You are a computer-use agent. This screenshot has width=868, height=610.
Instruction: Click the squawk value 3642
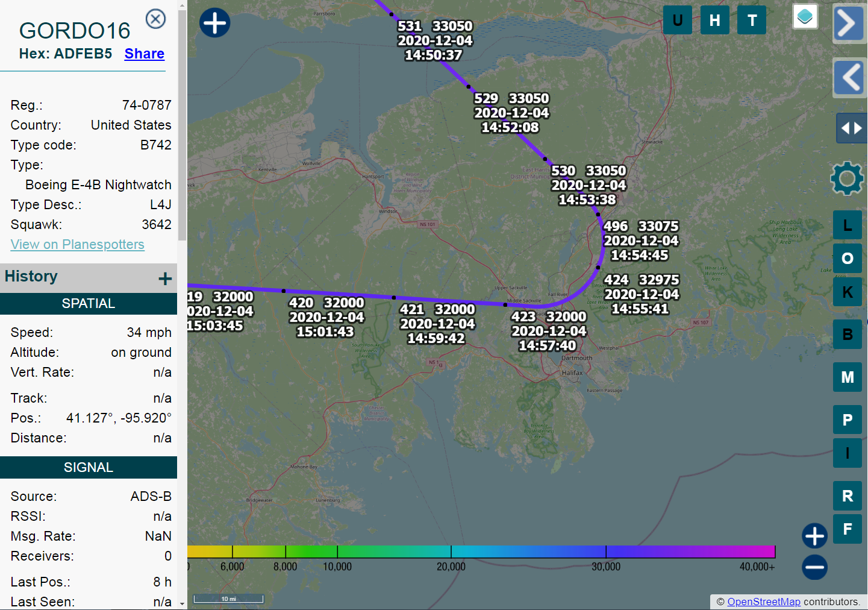(x=157, y=224)
